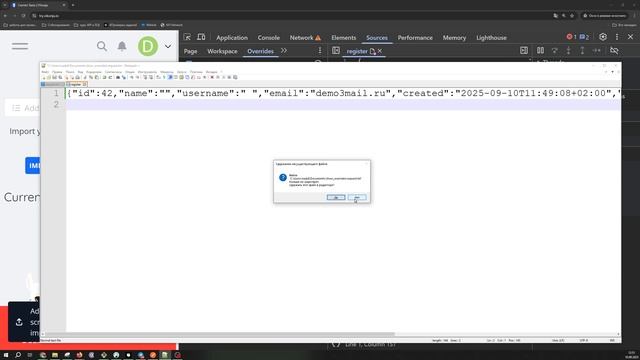Click the Task View icon on taskbar

tap(30, 355)
